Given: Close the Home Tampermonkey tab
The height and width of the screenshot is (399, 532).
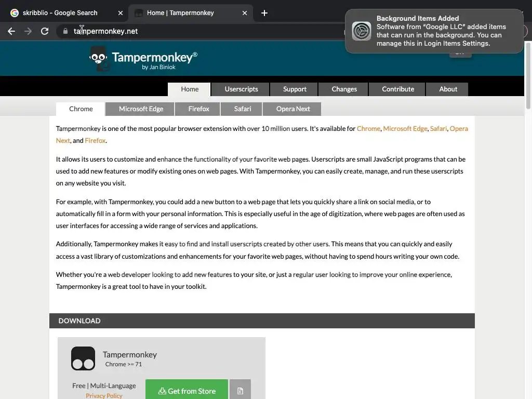Looking at the screenshot, I should (245, 13).
